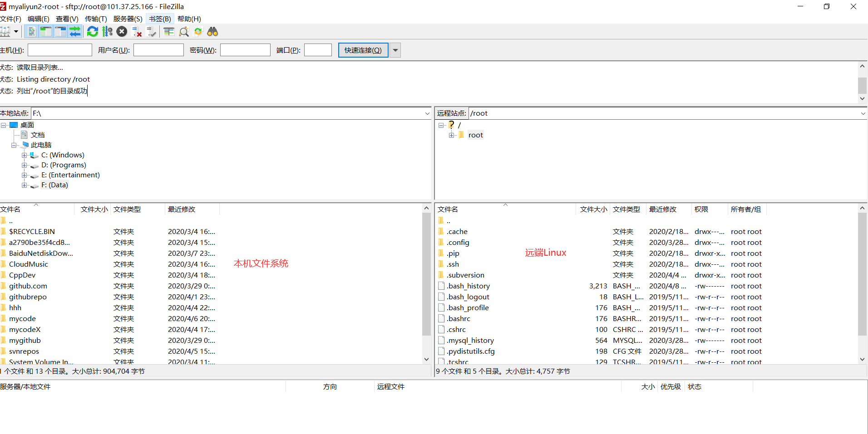Screen dimensions: 868x434
Task: Click the message log scrollbar thumb
Action: pyautogui.click(x=862, y=85)
